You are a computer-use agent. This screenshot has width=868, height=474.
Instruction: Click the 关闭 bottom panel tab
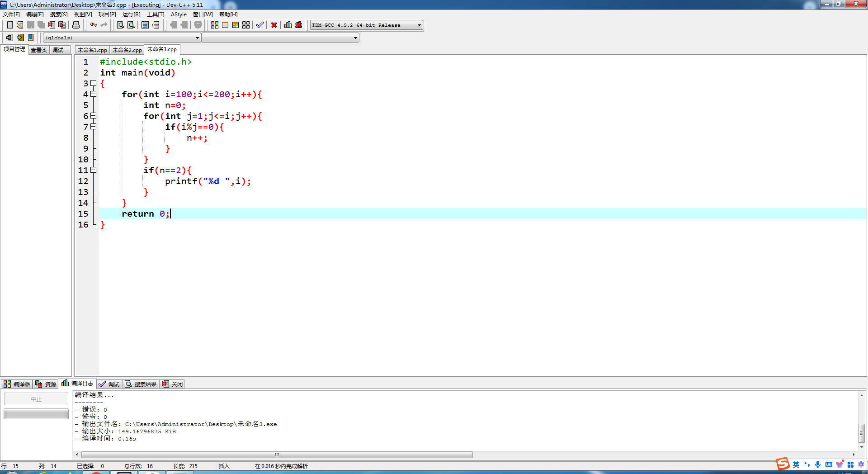click(x=172, y=384)
